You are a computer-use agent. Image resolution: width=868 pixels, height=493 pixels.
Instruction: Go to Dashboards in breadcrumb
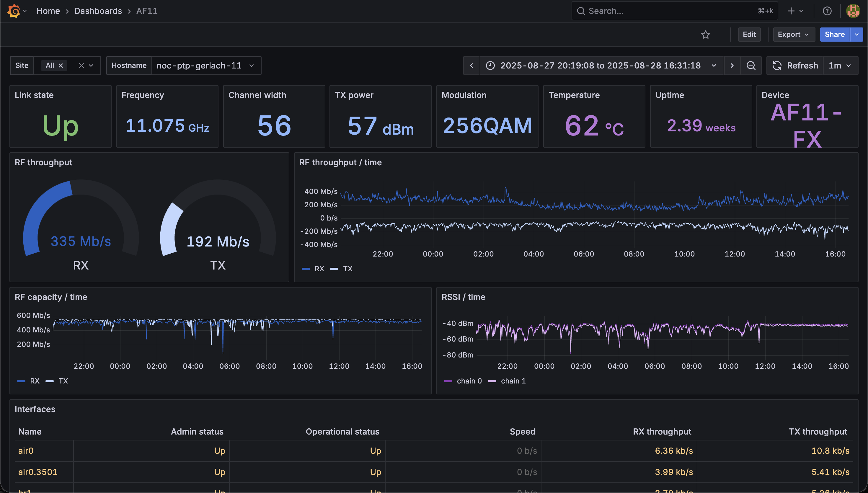click(98, 11)
